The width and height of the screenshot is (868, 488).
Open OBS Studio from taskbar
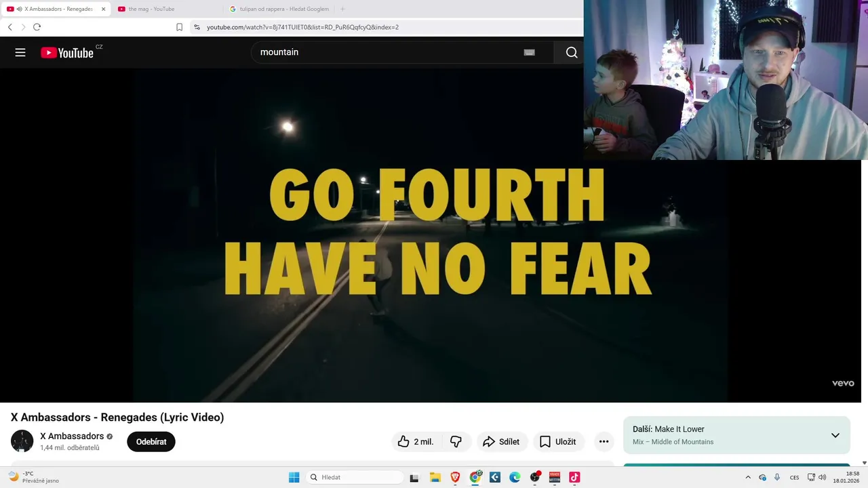pyautogui.click(x=535, y=477)
